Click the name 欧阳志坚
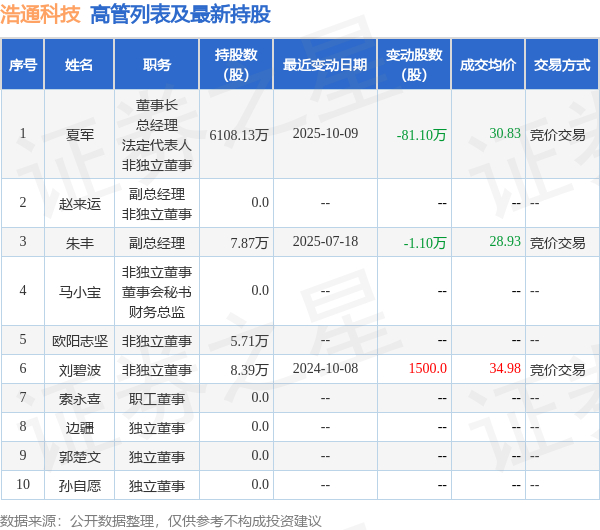 80,341
